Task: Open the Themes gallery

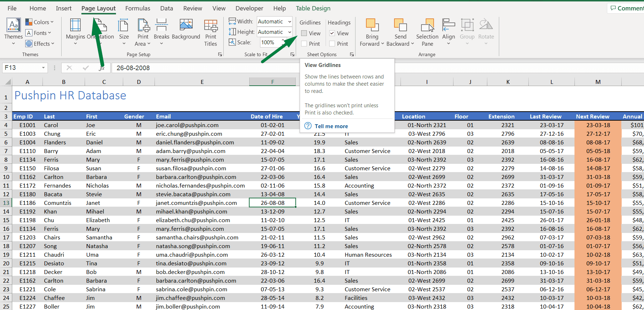Action: point(13,32)
